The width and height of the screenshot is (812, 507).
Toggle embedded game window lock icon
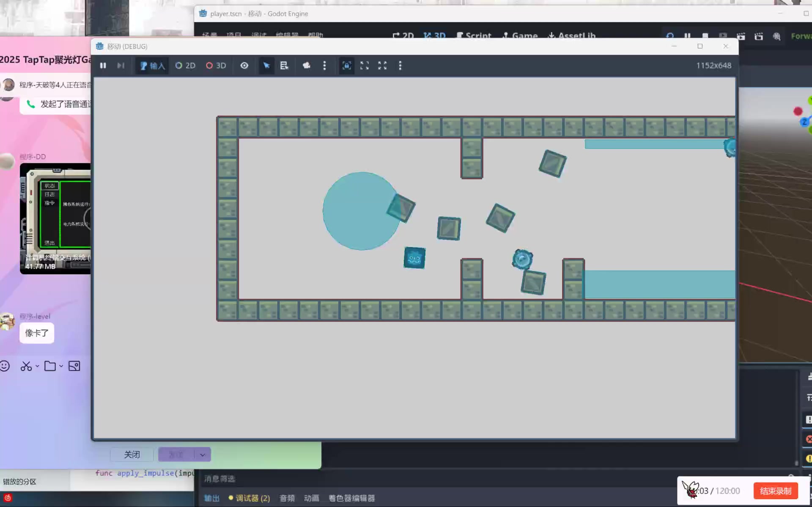click(347, 66)
